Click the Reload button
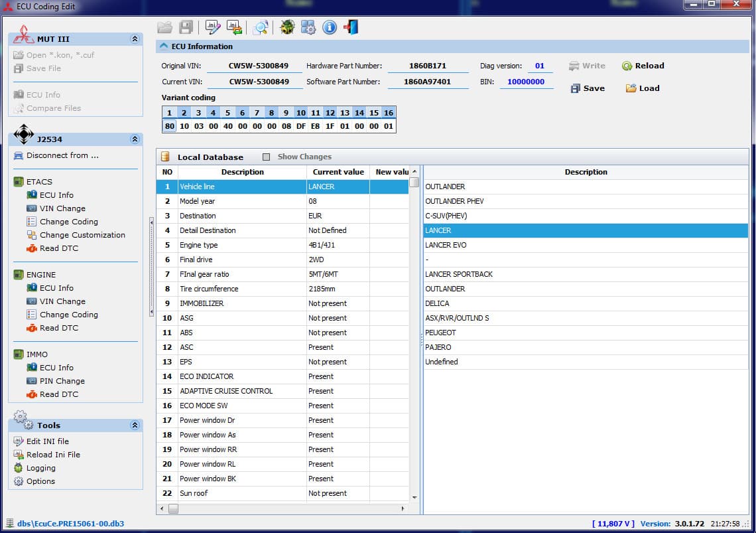Viewport: 756px width, 533px height. click(643, 66)
